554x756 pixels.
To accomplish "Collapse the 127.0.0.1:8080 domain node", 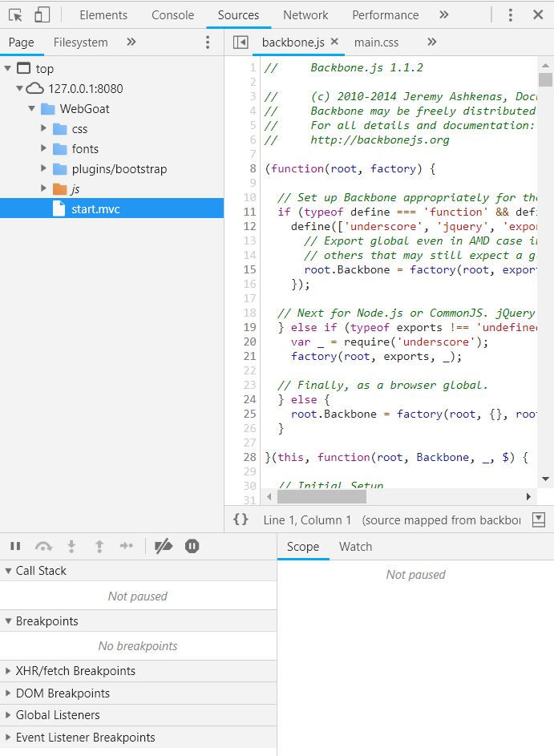I will tap(19, 88).
